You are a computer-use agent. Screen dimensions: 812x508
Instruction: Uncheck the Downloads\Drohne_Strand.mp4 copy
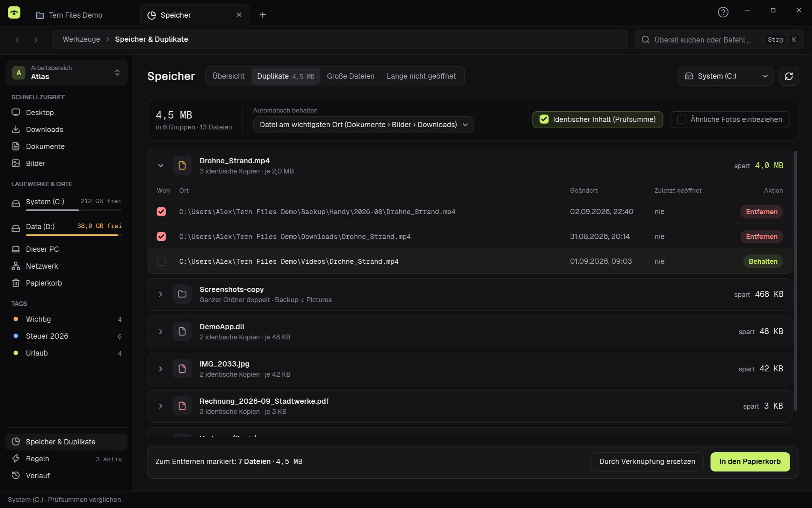coord(161,236)
